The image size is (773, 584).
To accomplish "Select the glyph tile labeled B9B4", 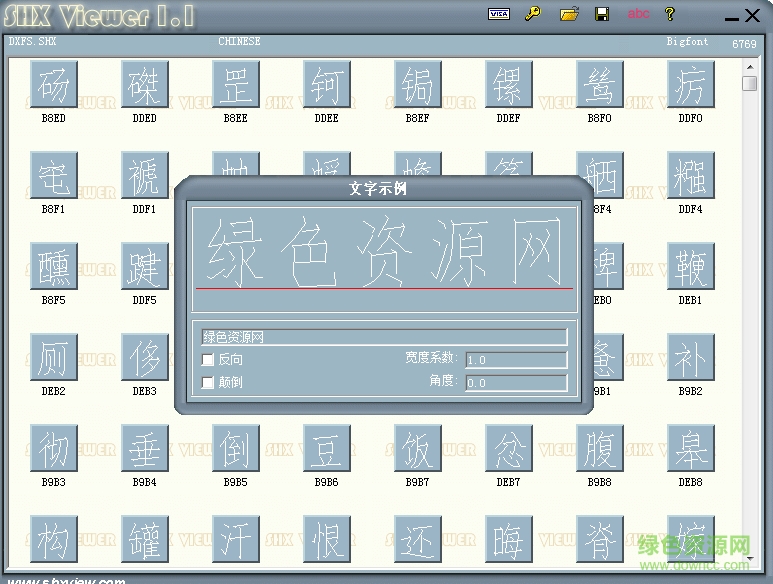I will tap(145, 448).
